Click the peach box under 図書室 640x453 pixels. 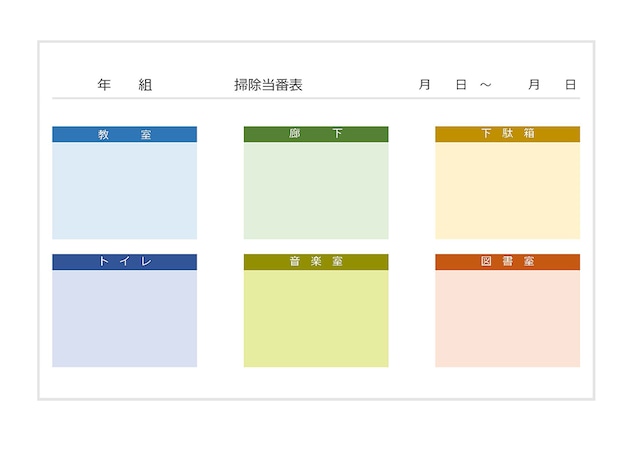tap(507, 318)
